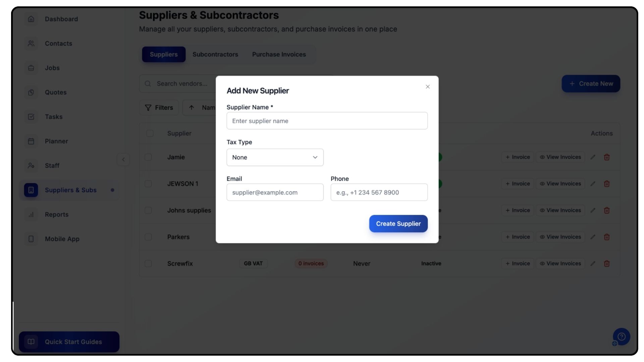Close the Add New Supplier dialog
Screen dimensions: 644x362
coord(427,87)
